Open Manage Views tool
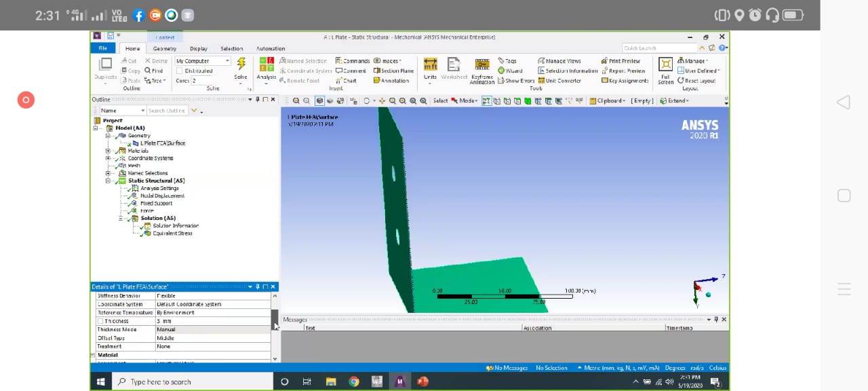Viewport: 868px width, 391px height. 559,61
